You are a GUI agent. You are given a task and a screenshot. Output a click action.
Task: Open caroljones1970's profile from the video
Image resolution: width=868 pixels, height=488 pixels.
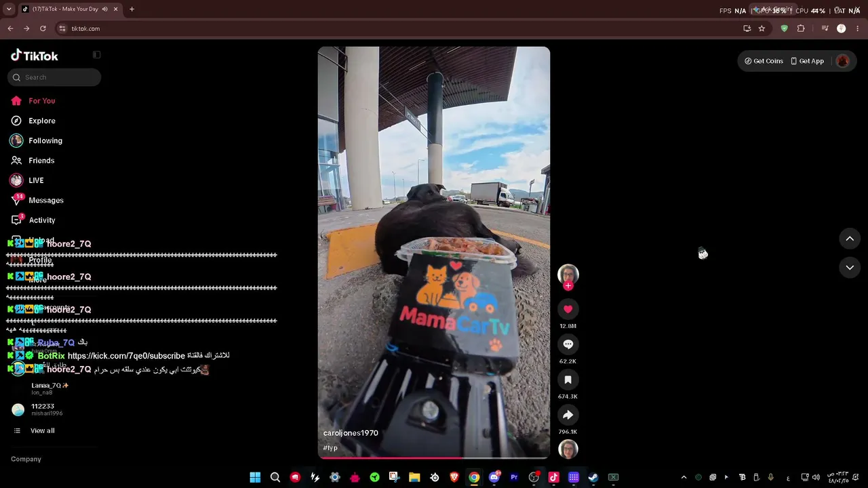(351, 433)
